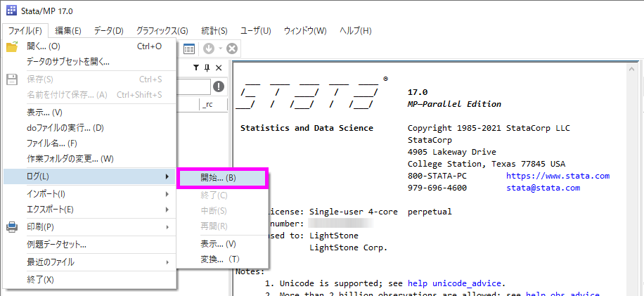The height and width of the screenshot is (296, 644).
Task: Select the grayed 再開(R) log item
Action: coord(222,226)
